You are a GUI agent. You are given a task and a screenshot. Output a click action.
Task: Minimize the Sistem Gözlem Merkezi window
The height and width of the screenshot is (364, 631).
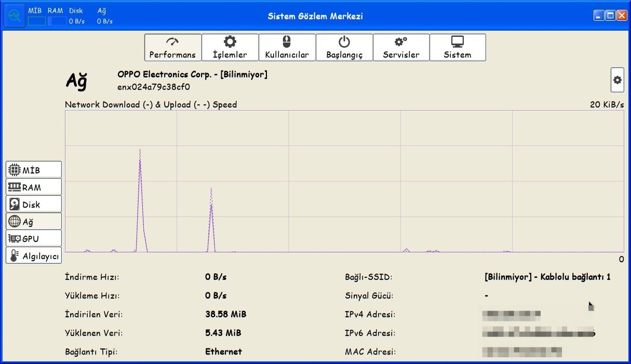[599, 16]
